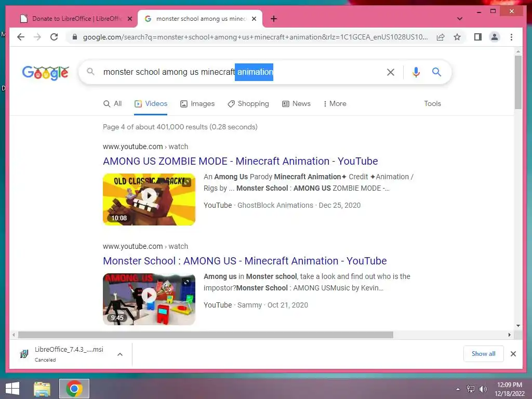The height and width of the screenshot is (399, 532).
Task: Expand preview icon on 9:45 thumbnail
Action: 187,282
